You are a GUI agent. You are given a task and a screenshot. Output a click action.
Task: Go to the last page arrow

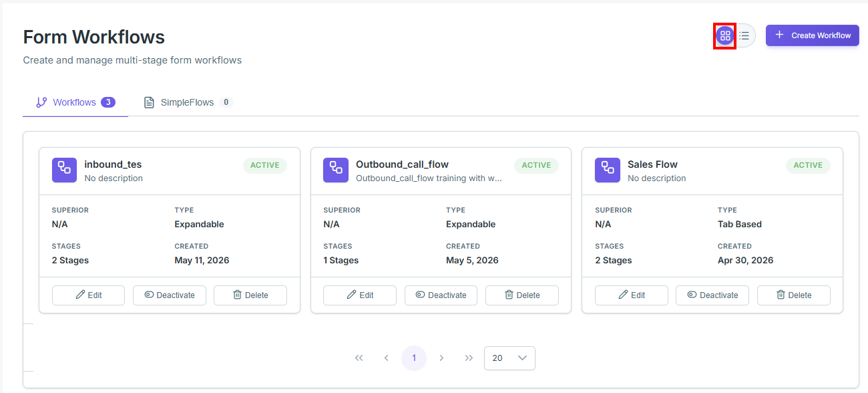469,358
